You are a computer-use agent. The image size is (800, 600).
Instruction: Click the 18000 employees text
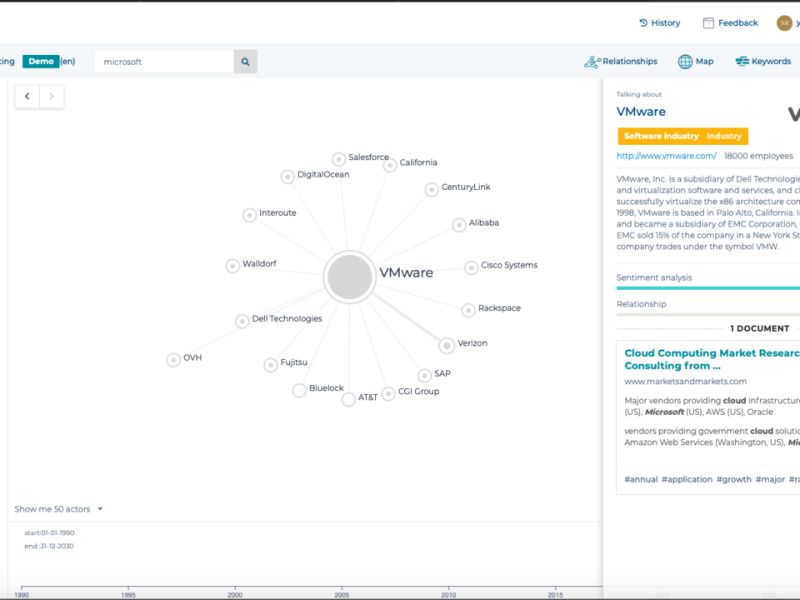[758, 156]
